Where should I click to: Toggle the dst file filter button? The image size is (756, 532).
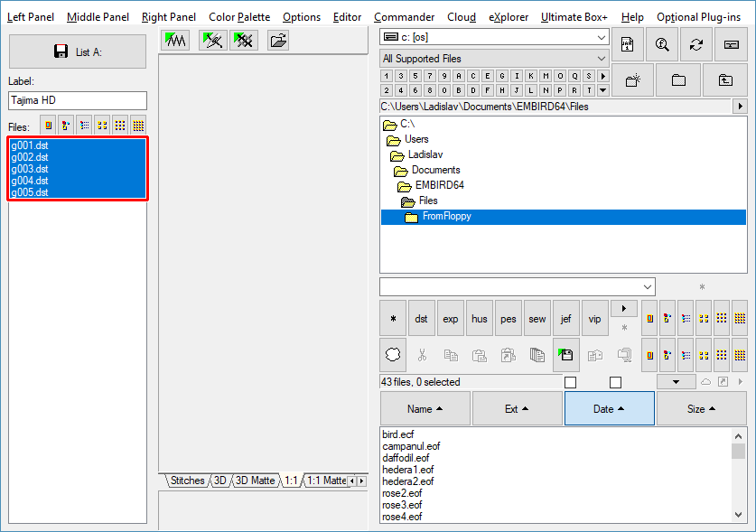[421, 319]
